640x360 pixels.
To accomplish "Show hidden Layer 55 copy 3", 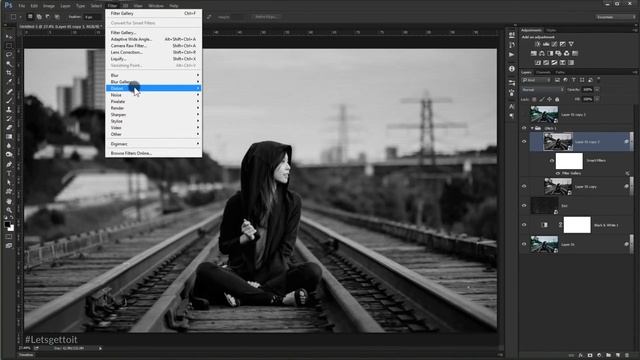I will pos(524,115).
